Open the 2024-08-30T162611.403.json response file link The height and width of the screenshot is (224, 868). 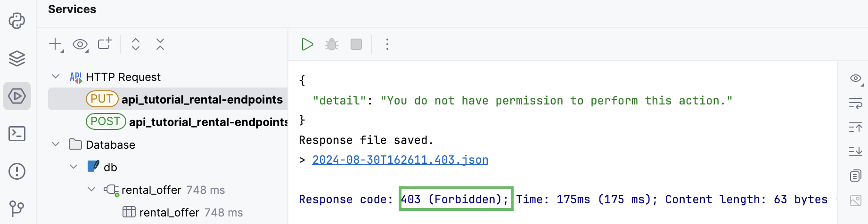400,160
